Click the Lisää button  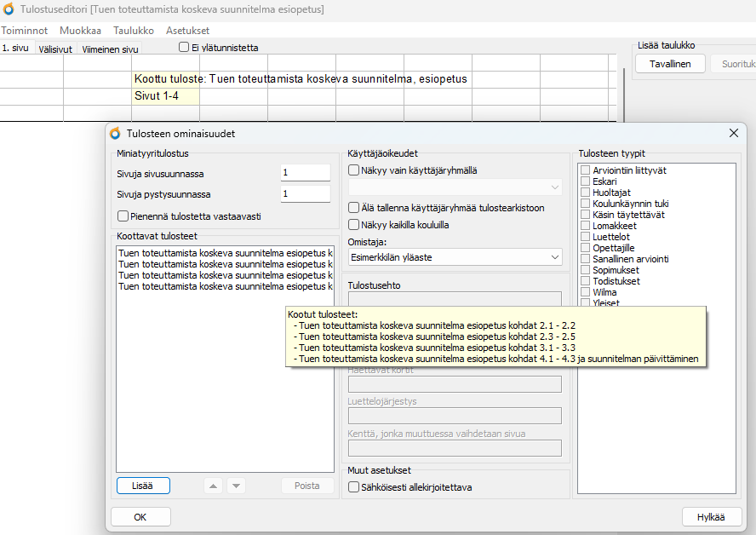[x=143, y=486]
